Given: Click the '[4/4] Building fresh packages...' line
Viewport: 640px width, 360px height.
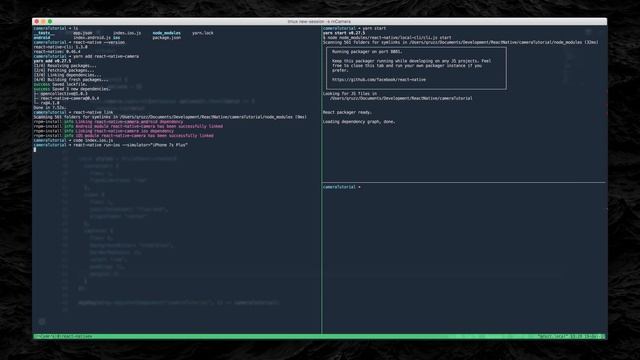Looking at the screenshot, I should (71, 80).
